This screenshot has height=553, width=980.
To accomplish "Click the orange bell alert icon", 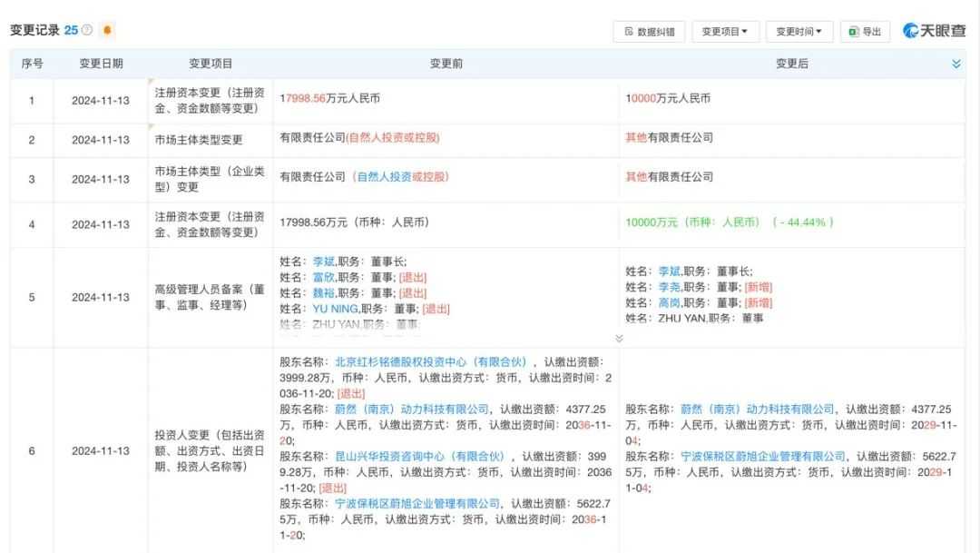I will pyautogui.click(x=107, y=30).
